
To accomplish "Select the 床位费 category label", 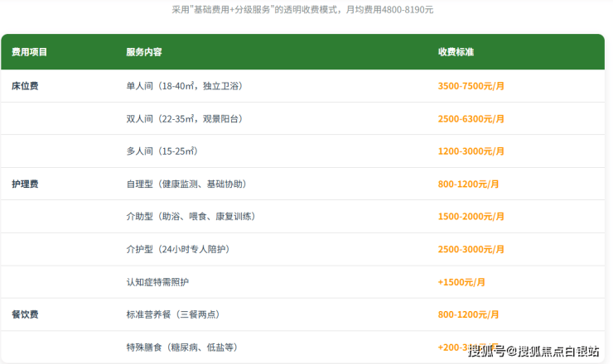I will [x=25, y=86].
